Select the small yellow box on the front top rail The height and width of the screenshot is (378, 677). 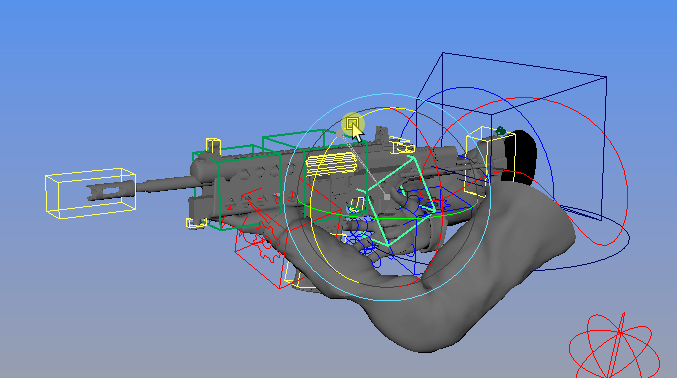point(213,146)
